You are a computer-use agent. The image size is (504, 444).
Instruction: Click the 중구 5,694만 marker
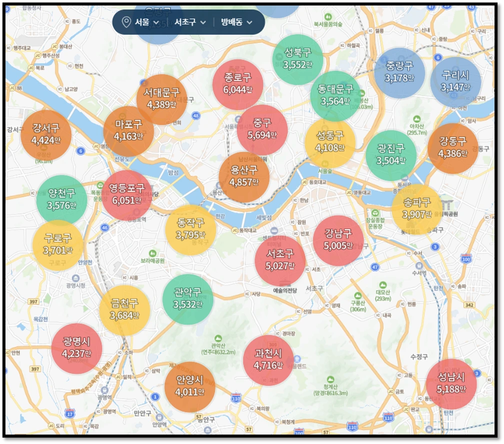coord(262,130)
